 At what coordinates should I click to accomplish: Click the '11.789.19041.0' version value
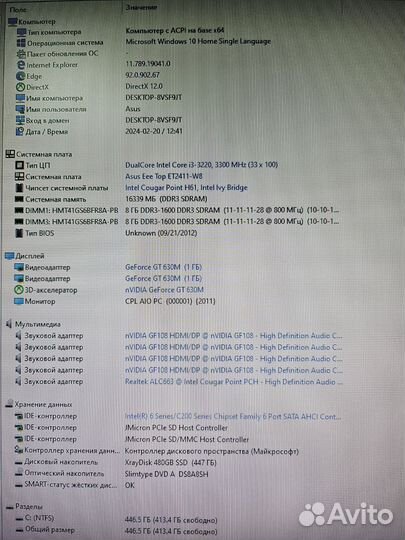[x=148, y=64]
